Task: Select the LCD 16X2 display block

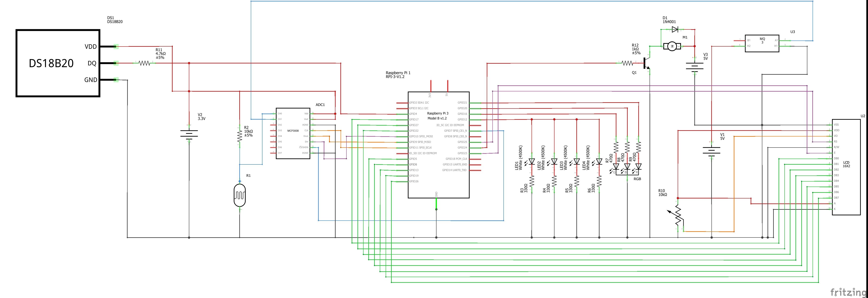Action: (x=847, y=167)
